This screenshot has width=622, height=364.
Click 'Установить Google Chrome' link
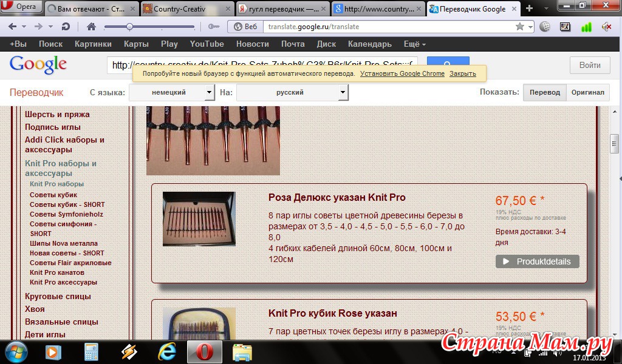(402, 73)
